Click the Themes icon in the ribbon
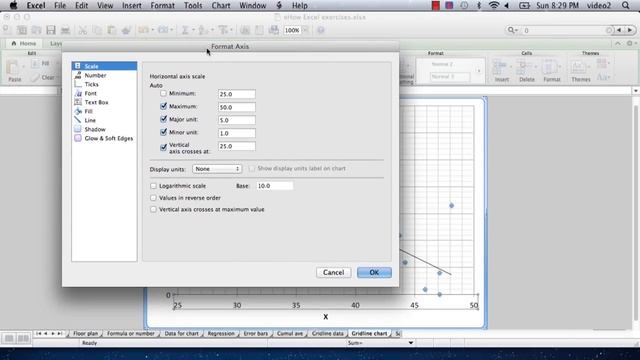The image size is (640, 360). coord(580,71)
